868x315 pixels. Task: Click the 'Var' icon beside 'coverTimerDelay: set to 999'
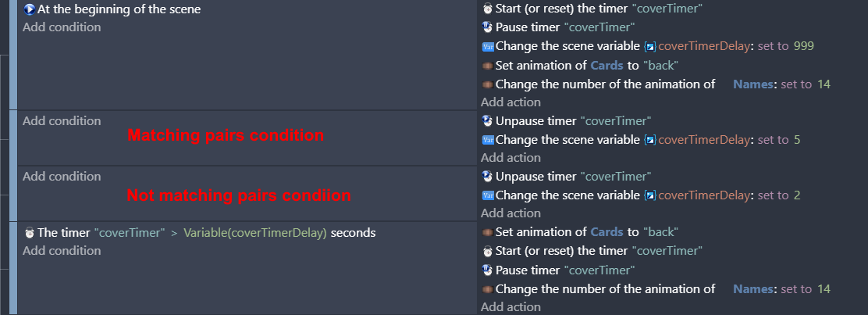tap(488, 47)
